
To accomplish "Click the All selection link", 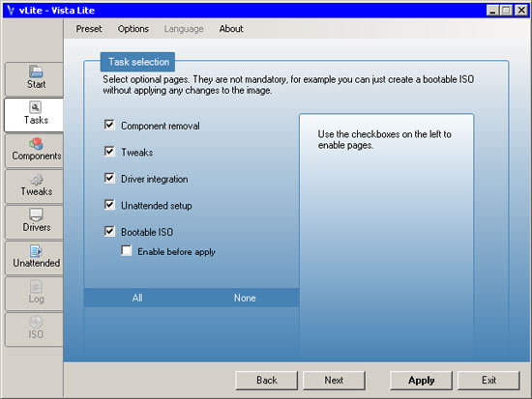I will [x=137, y=298].
